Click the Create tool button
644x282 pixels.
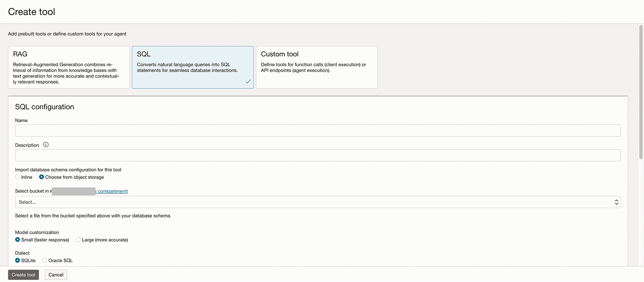pos(23,274)
